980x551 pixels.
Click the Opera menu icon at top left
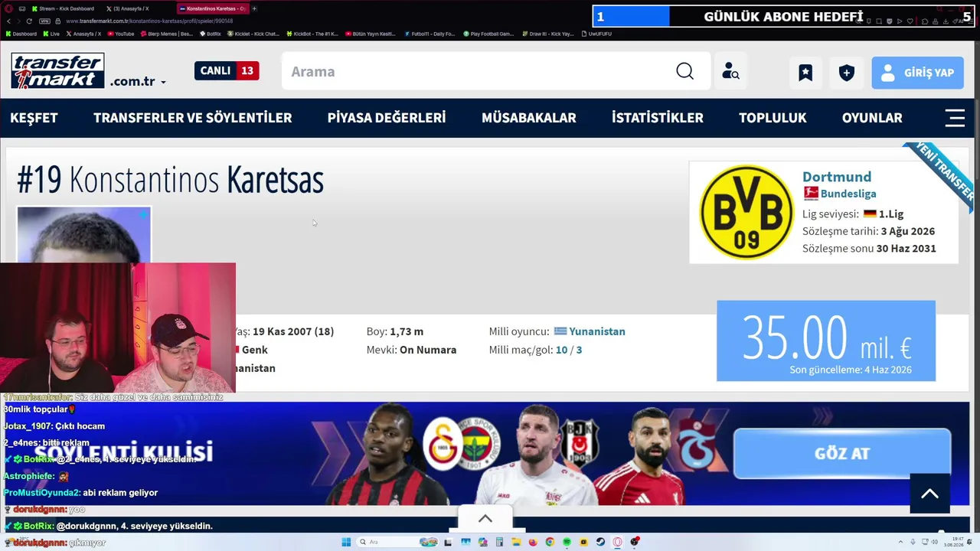(x=8, y=8)
